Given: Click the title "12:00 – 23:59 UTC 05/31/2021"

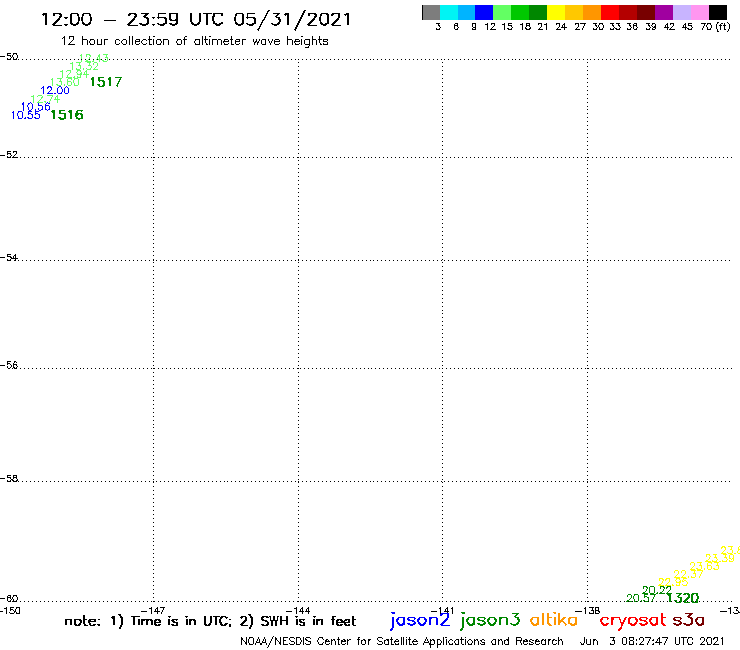Looking at the screenshot, I should coord(196,19).
